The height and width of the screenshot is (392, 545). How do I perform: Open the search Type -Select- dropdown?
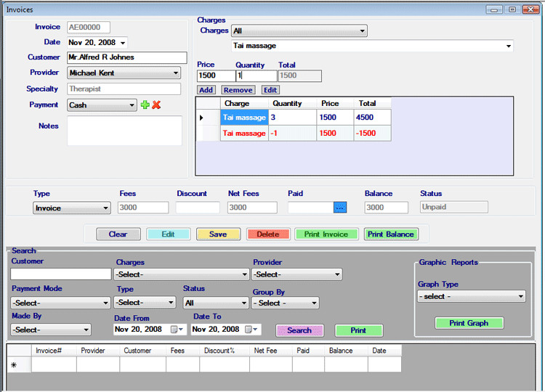pos(145,303)
